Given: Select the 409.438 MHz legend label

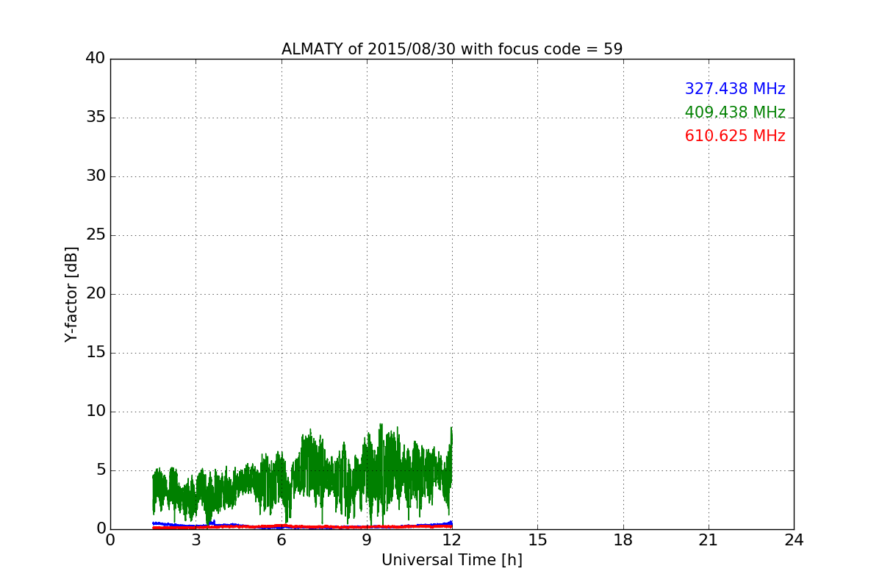Looking at the screenshot, I should point(735,112).
